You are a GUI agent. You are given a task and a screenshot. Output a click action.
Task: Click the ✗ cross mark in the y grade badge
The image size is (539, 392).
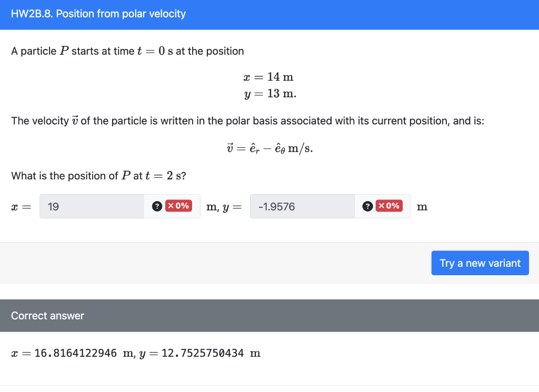tap(382, 206)
